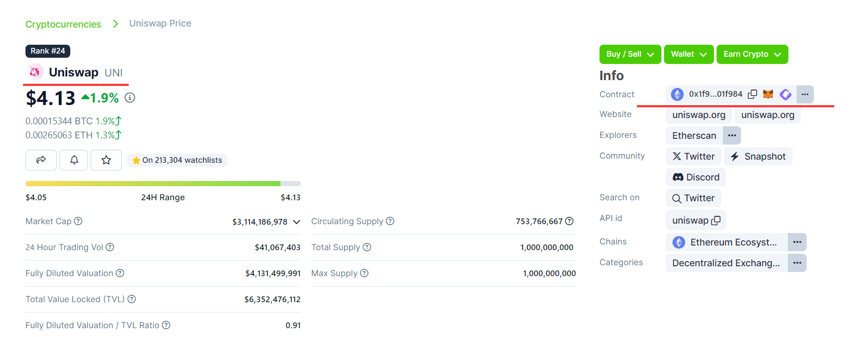Click the Ethereum Ecosystem chain tag

pos(726,242)
